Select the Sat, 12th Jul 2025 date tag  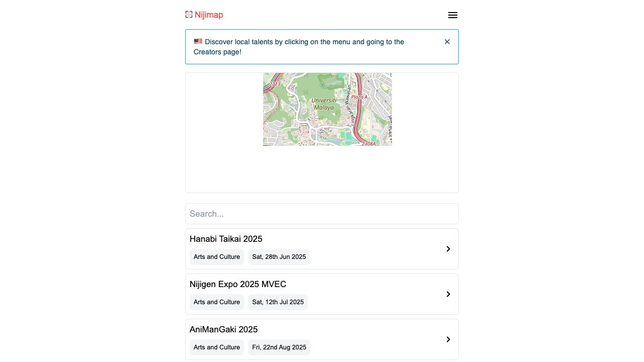(x=278, y=302)
